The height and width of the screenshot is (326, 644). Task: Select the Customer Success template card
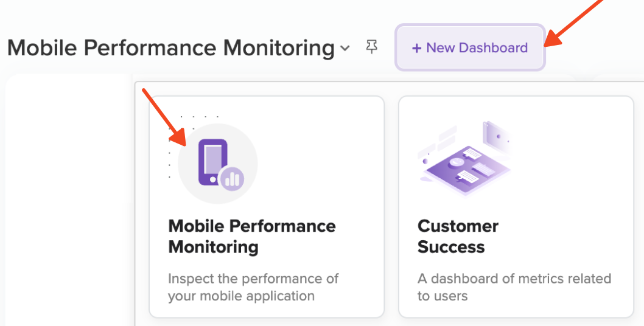click(516, 207)
